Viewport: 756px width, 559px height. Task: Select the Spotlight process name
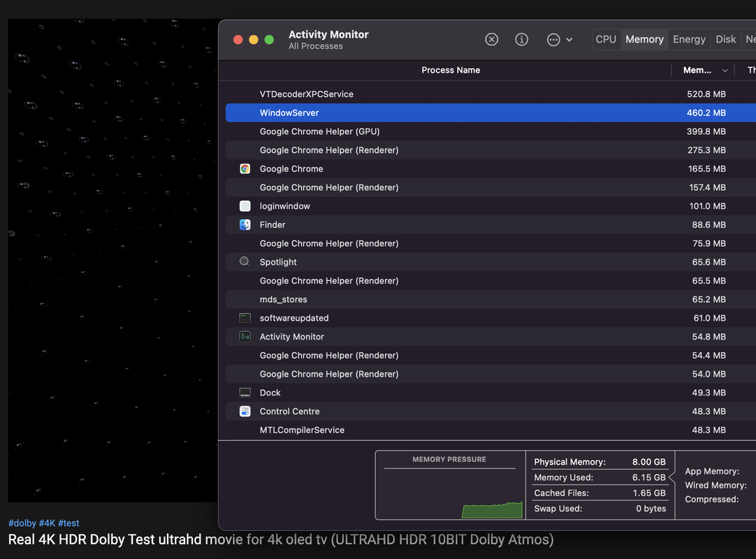pyautogui.click(x=277, y=262)
